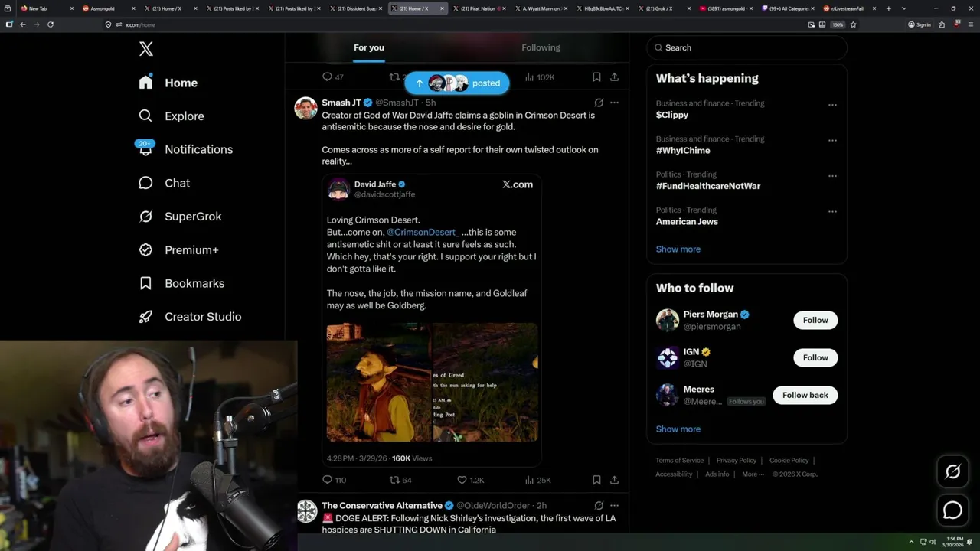Open the Privacy Policy footer link
This screenshot has width=980, height=551.
click(737, 461)
